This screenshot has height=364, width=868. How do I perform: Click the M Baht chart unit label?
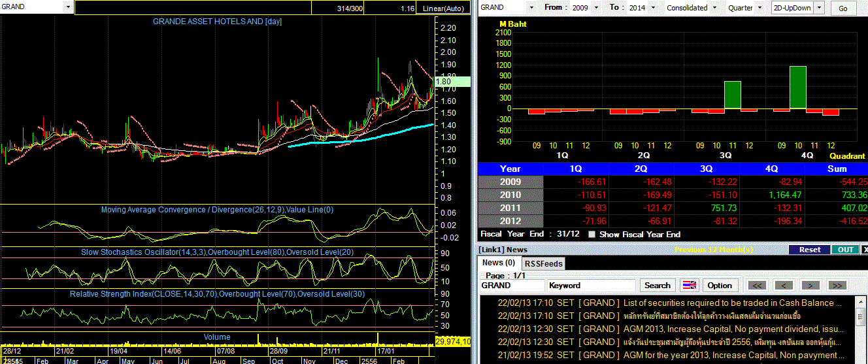[512, 24]
